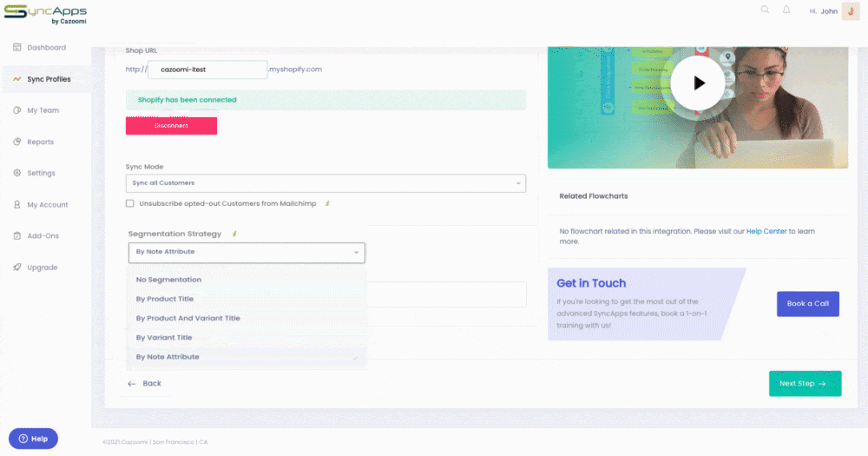This screenshot has width=868, height=456.
Task: Open the notifications bell icon
Action: [x=786, y=10]
